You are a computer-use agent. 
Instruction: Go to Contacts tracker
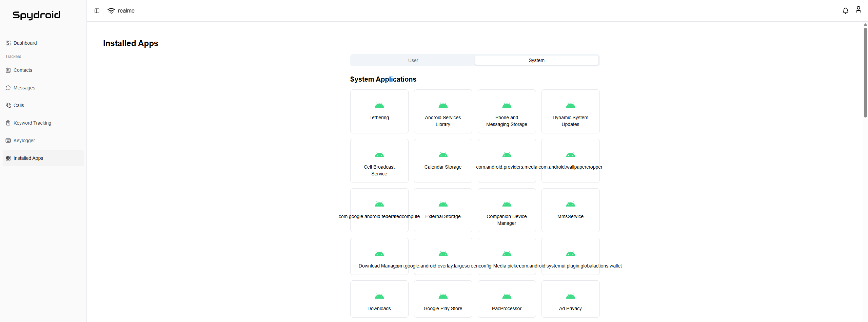point(43,70)
